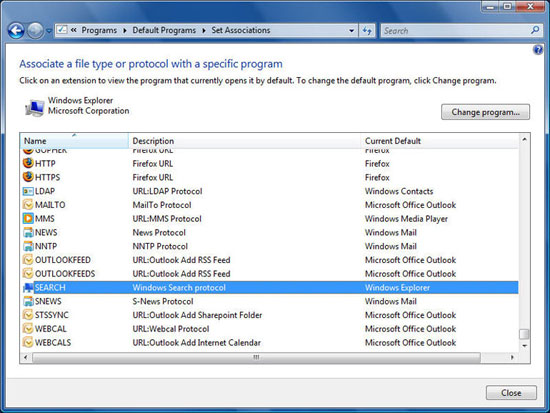Select the NNTP protocol name
Viewport: 550px width, 413px height.
pyautogui.click(x=46, y=246)
